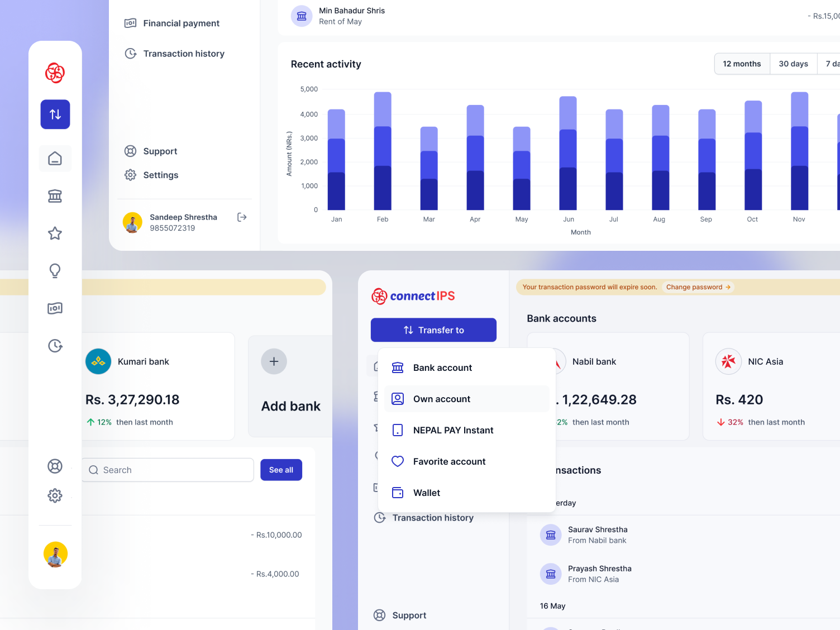
Task: Select the Transfer arrows icon in sidebar
Action: point(55,114)
